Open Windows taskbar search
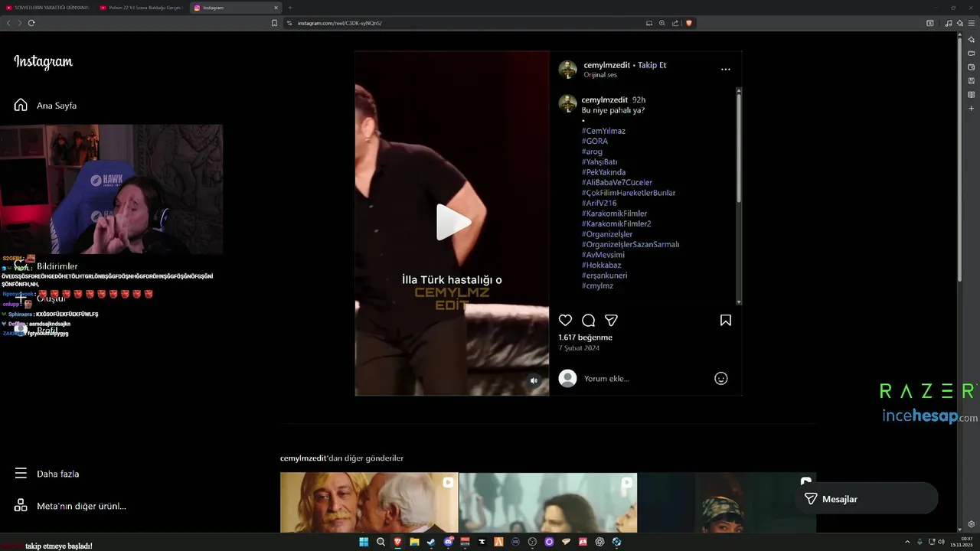Screen dimensions: 980x551 [x=381, y=542]
